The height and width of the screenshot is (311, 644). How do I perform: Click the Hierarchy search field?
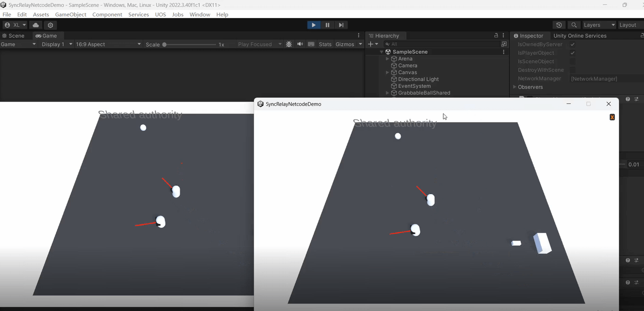(443, 44)
